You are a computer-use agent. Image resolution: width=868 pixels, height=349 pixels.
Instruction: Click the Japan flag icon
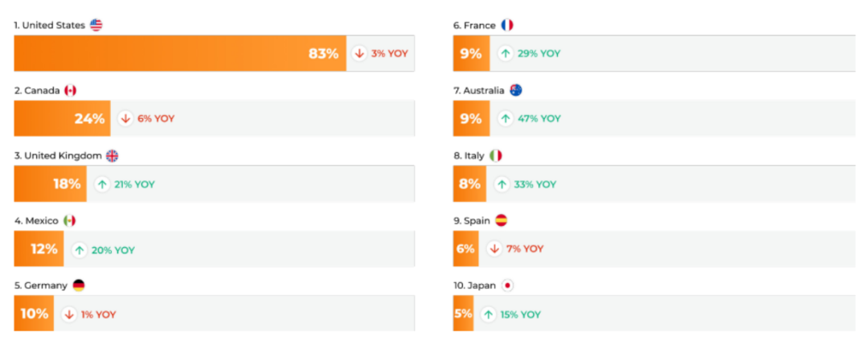tap(507, 285)
